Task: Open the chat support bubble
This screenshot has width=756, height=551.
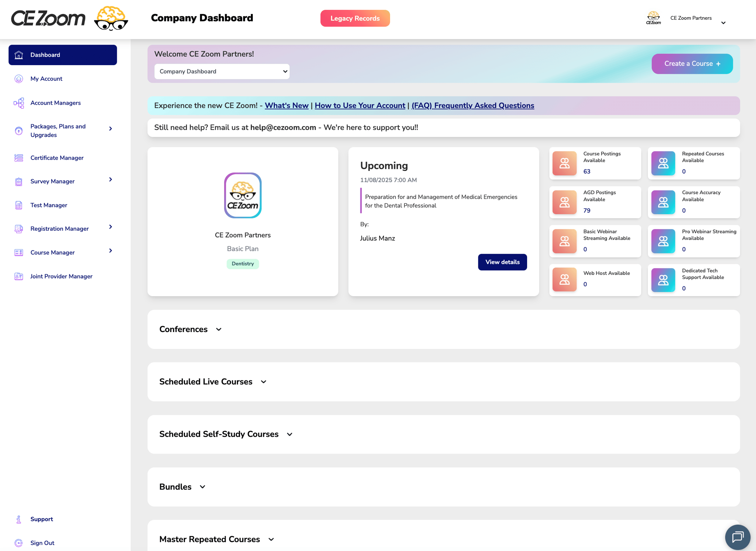Action: coord(737,537)
